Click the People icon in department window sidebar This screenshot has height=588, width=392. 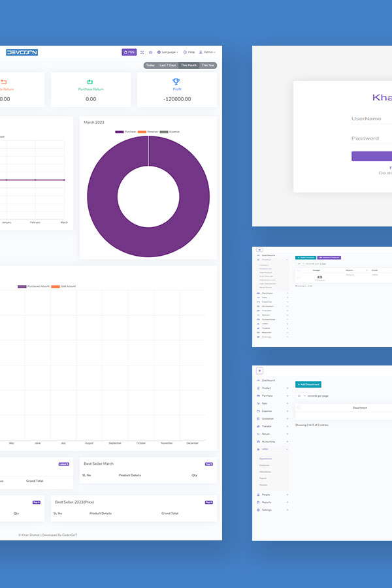coord(258,495)
